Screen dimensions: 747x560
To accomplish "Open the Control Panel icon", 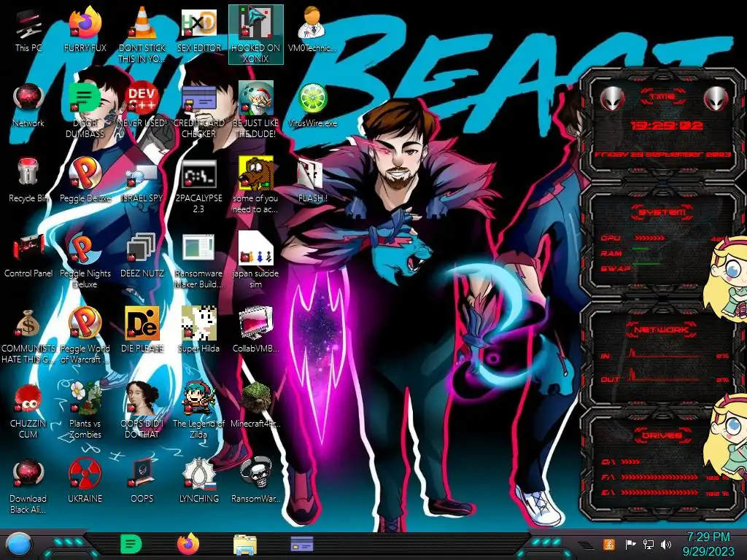I will click(28, 255).
